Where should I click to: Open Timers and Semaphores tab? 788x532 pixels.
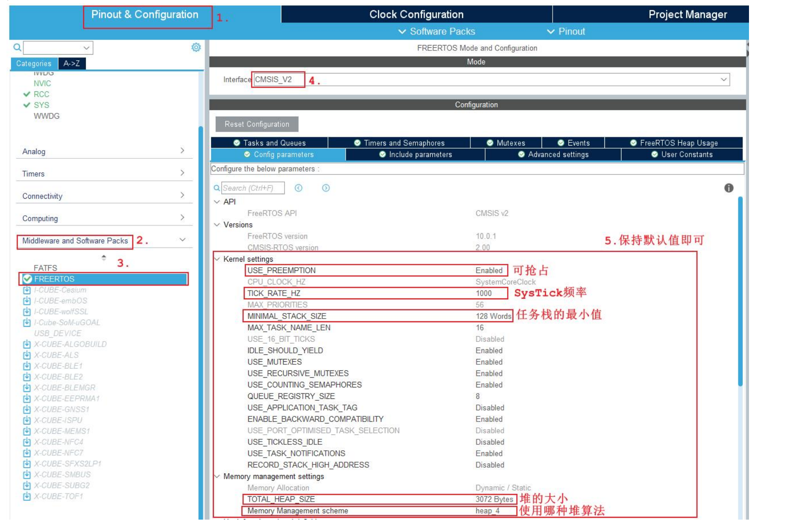pyautogui.click(x=399, y=143)
